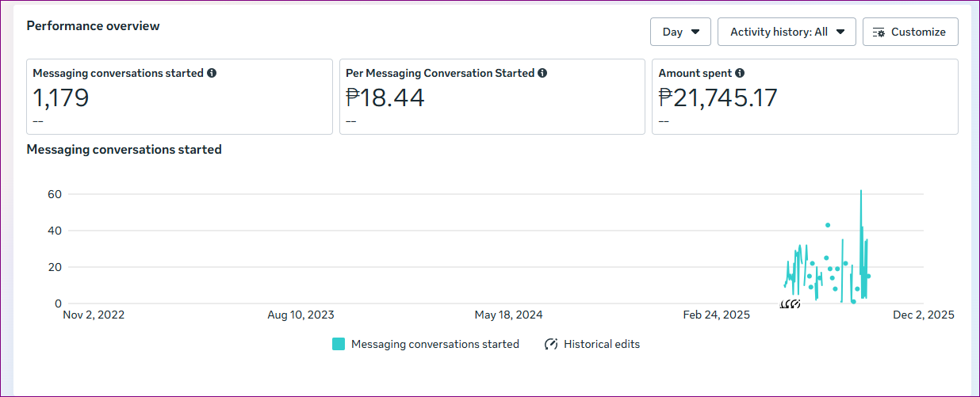980x397 pixels.
Task: Click the Nov 2, 2022 x-axis date label
Action: (x=94, y=315)
